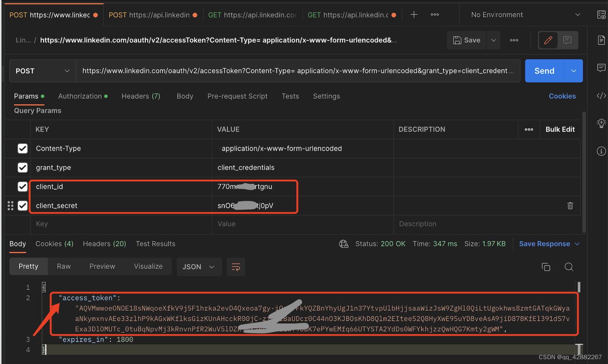Open a new request tab with plus icon
This screenshot has height=364, width=608.
(414, 14)
